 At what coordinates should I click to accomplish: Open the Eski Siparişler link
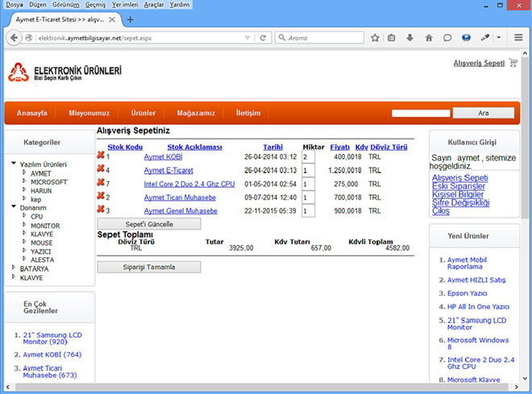459,186
